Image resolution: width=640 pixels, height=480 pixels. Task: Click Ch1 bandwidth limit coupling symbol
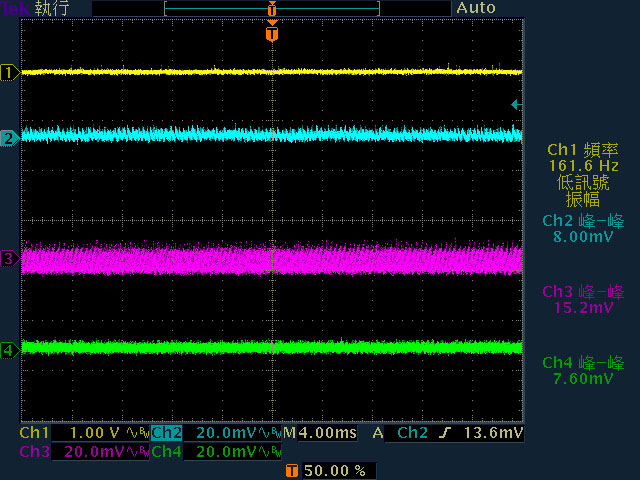tap(138, 433)
